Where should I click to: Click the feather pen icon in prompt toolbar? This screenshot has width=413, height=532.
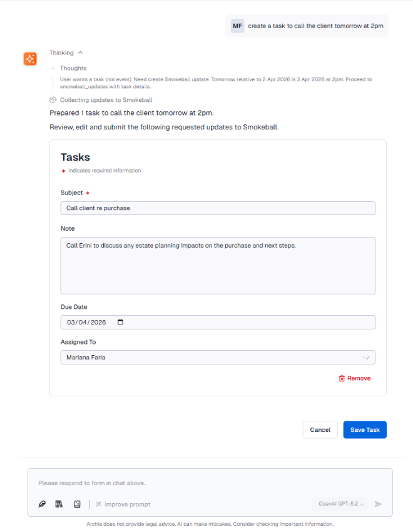pyautogui.click(x=42, y=504)
